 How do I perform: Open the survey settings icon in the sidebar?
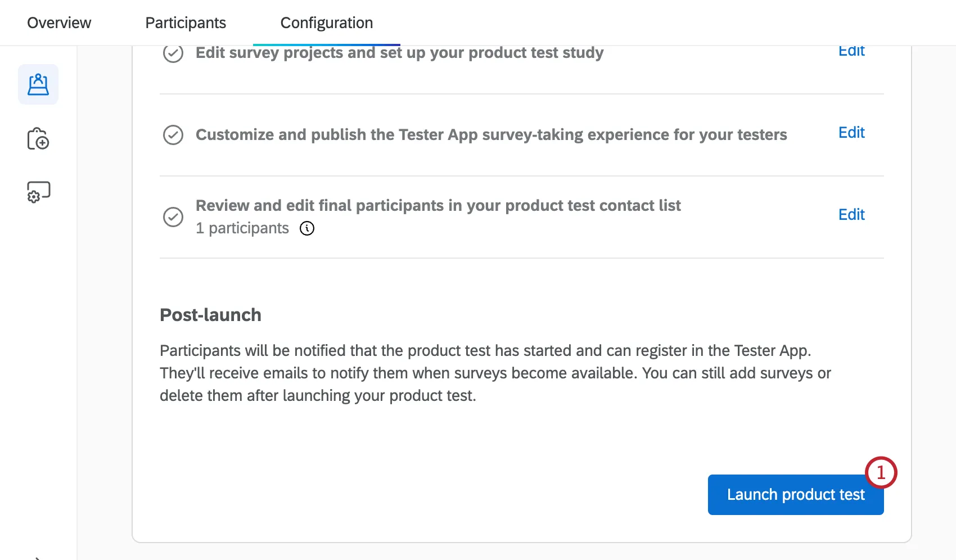click(37, 191)
